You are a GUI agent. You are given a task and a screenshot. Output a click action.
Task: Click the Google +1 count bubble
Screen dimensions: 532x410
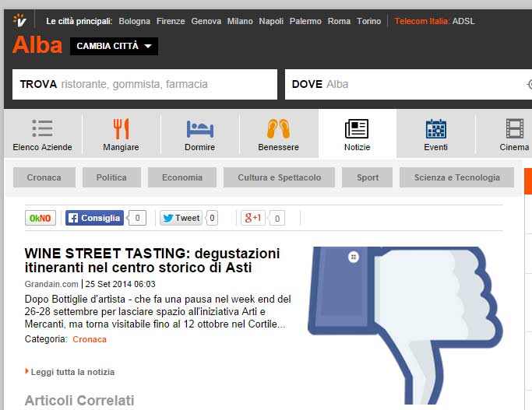(x=277, y=218)
